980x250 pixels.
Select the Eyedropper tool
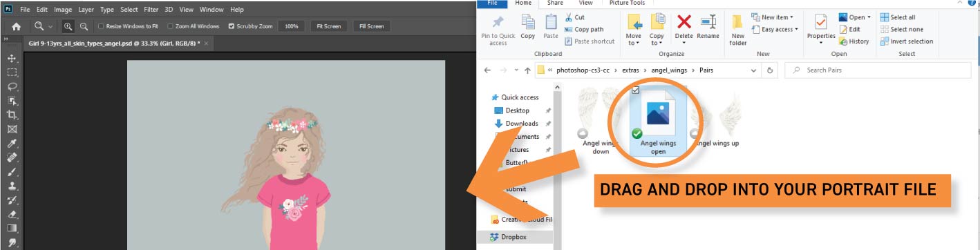pyautogui.click(x=12, y=144)
